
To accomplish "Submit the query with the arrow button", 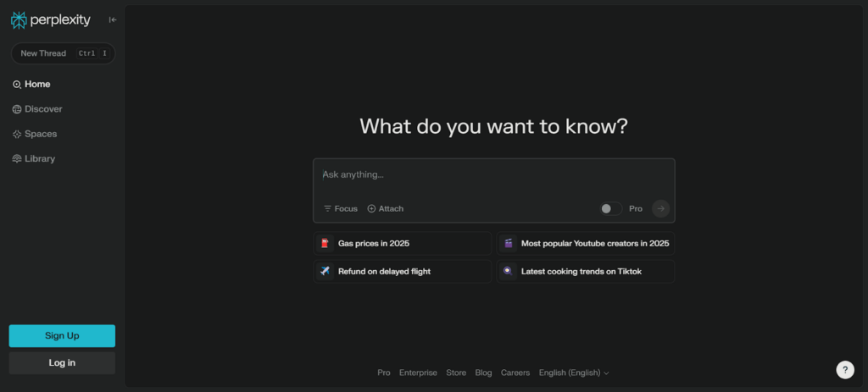I will pos(660,209).
